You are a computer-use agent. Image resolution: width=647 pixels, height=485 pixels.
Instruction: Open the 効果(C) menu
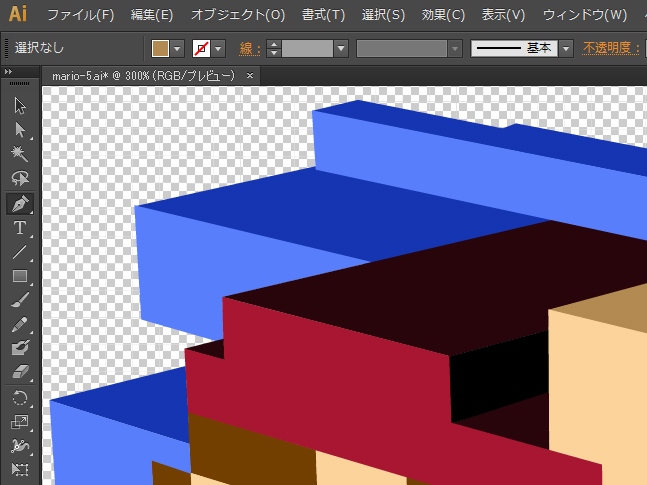(x=443, y=15)
